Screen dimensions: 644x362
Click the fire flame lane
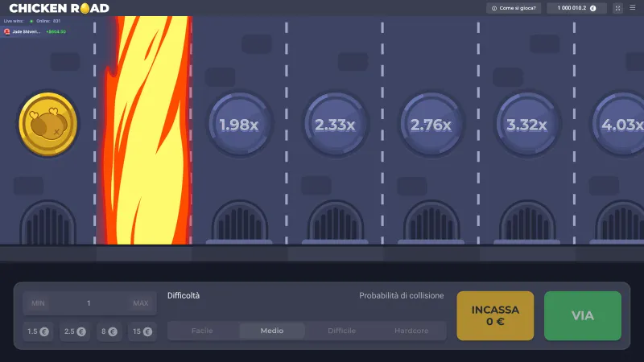point(147,130)
